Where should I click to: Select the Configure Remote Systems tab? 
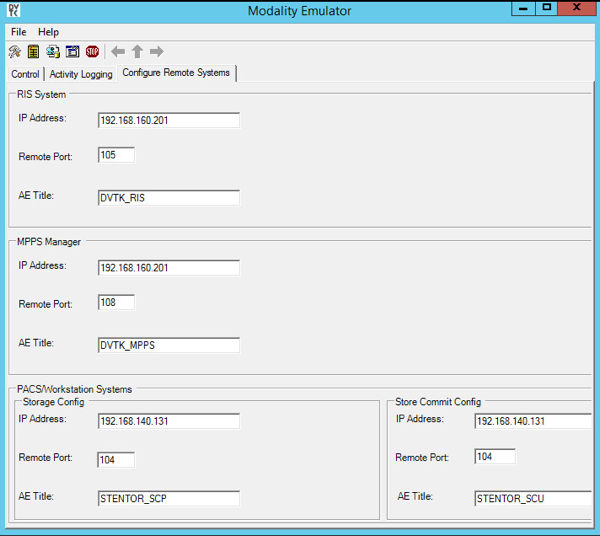176,73
